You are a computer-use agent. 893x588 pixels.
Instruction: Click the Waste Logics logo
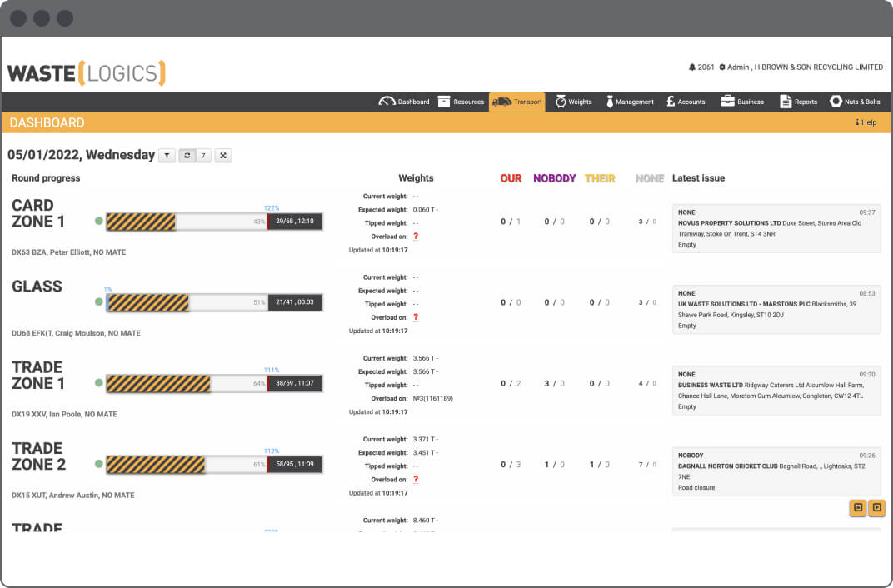click(87, 73)
